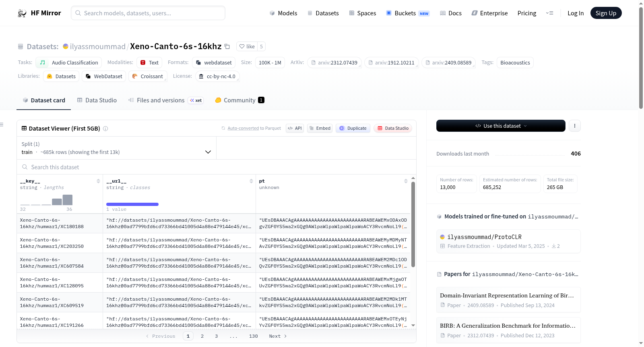Viewport: 644px width, 347px height.
Task: Sort the pt column with its sort arrows
Action: pos(406,181)
